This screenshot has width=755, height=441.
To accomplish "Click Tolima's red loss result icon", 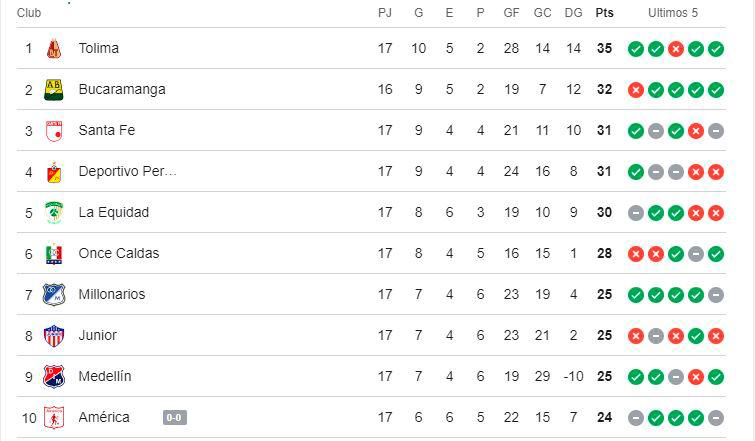I will coord(676,49).
